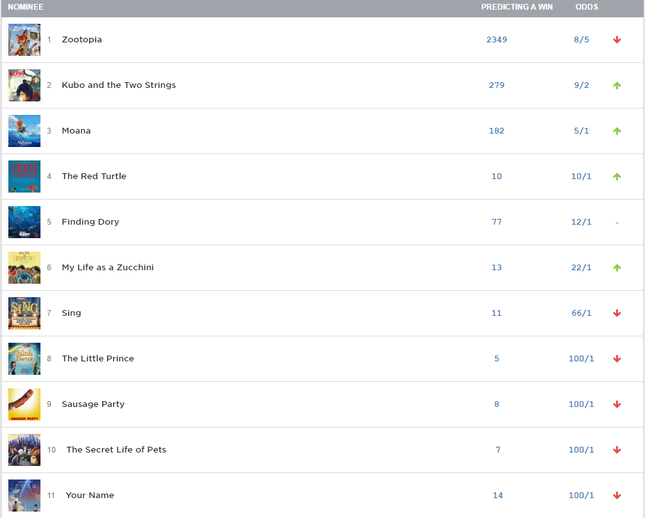645x518 pixels.
Task: Select the Your Name title
Action: (x=90, y=495)
